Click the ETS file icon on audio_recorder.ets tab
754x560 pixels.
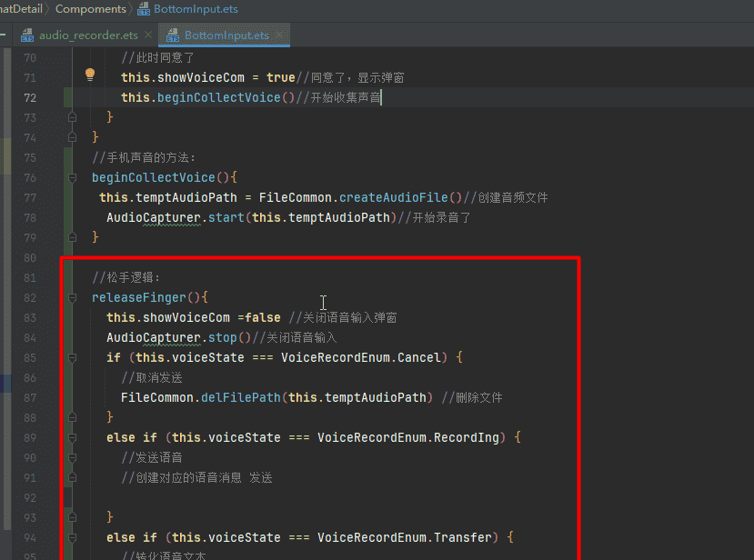[x=25, y=35]
